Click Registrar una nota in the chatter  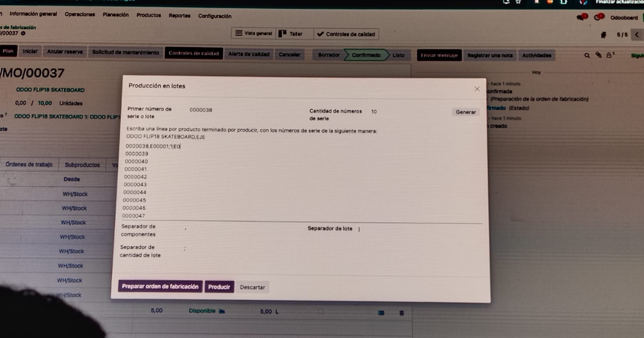pyautogui.click(x=490, y=55)
